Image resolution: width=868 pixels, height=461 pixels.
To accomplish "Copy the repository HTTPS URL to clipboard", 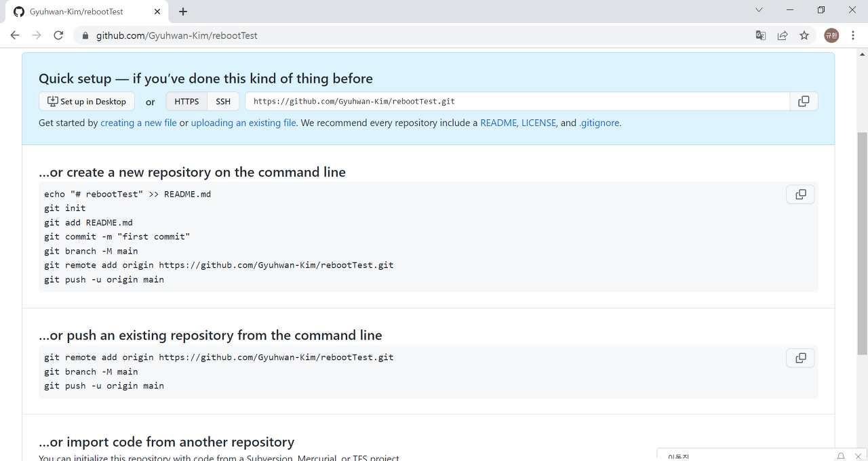I will [804, 102].
